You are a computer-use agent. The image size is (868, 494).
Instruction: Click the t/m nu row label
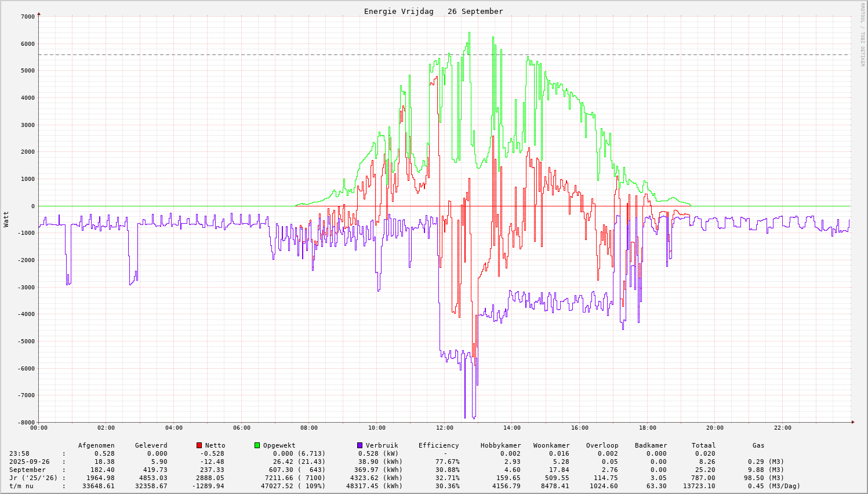pyautogui.click(x=21, y=486)
